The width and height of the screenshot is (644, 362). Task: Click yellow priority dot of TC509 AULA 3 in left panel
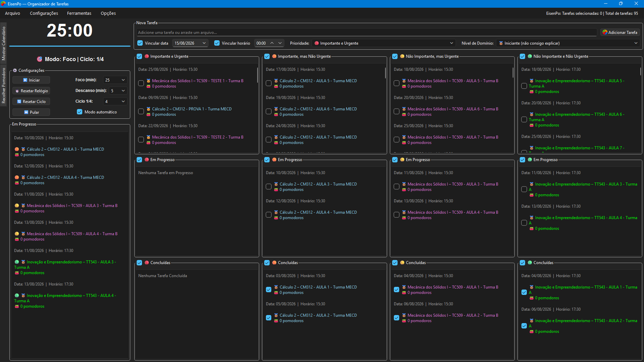click(x=17, y=206)
